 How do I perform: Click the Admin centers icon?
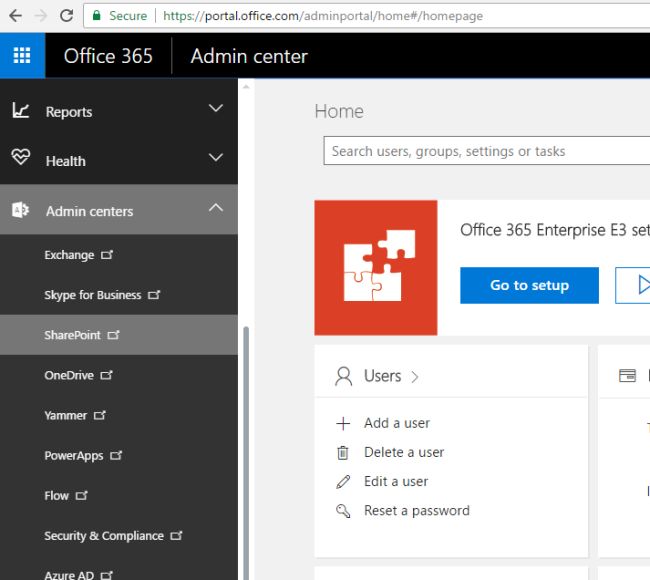(x=20, y=210)
